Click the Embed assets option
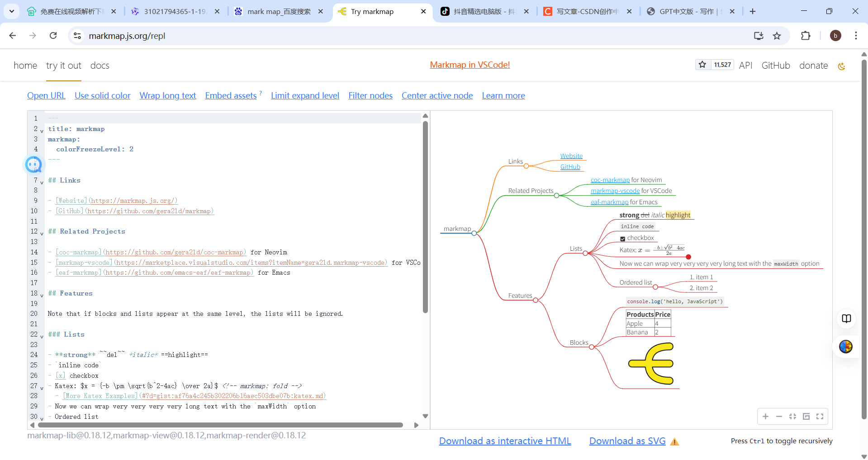This screenshot has height=460, width=868. (231, 95)
